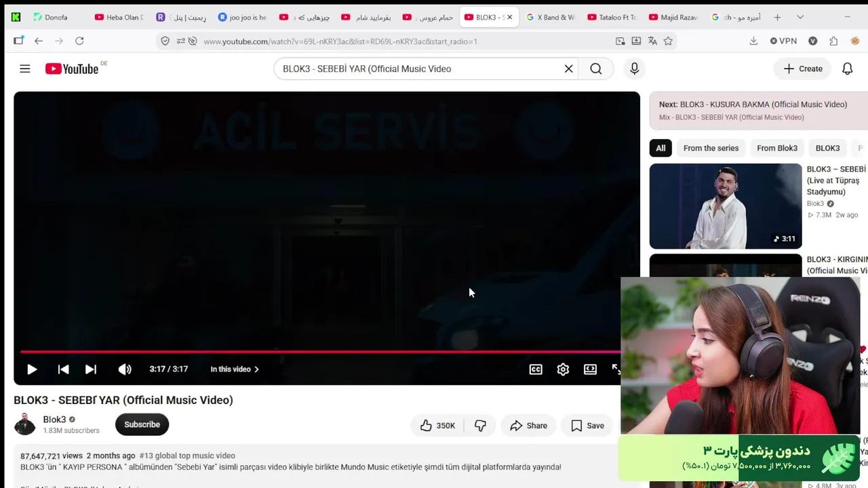Image resolution: width=868 pixels, height=488 pixels.
Task: Select the 'BLOK3' filter chip
Action: pos(827,148)
